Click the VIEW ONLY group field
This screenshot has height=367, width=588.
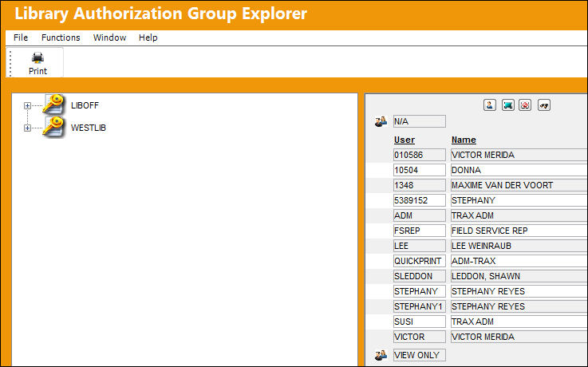(420, 355)
